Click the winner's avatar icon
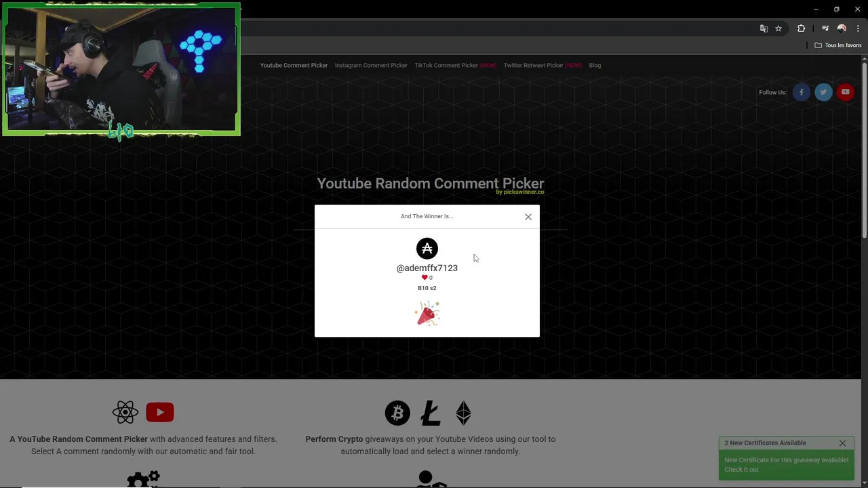The width and height of the screenshot is (868, 488). 427,249
